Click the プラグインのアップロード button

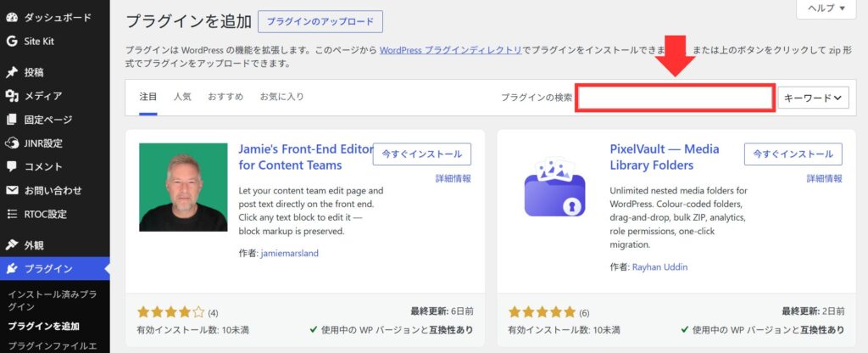tap(320, 21)
